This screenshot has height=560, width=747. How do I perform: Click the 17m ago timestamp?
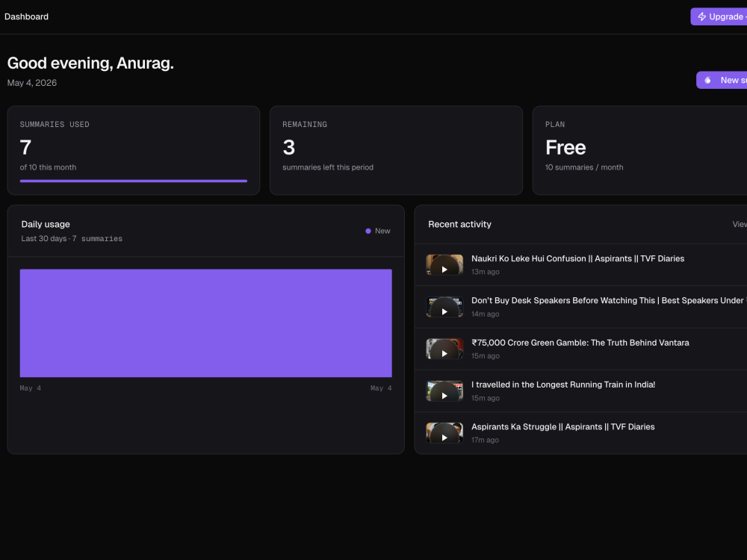(485, 440)
